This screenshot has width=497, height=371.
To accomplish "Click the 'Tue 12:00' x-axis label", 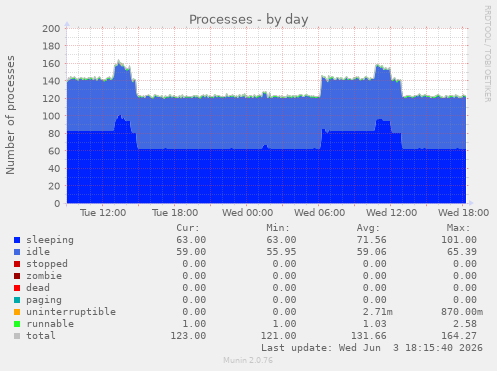I will [x=103, y=213].
